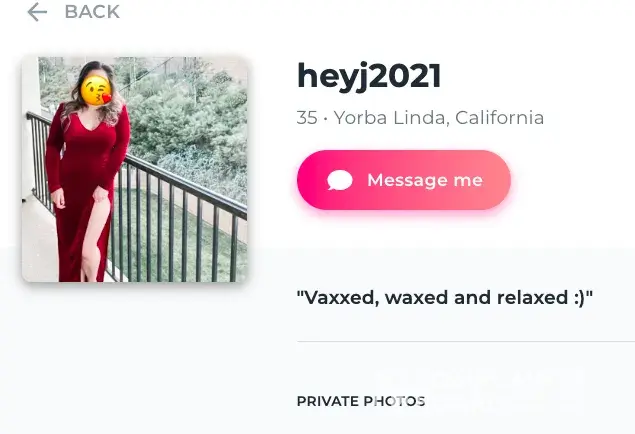
Task: Open the profile photo of heyj2021
Action: pos(134,169)
